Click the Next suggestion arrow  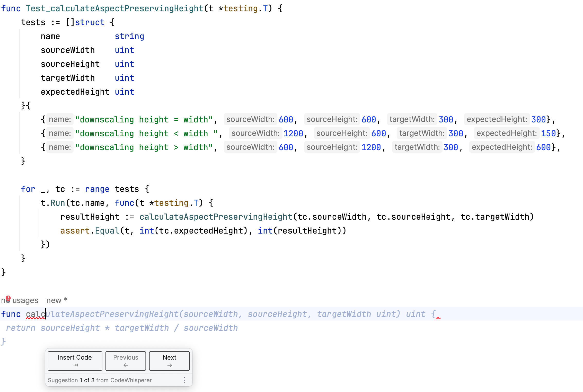pyautogui.click(x=169, y=361)
